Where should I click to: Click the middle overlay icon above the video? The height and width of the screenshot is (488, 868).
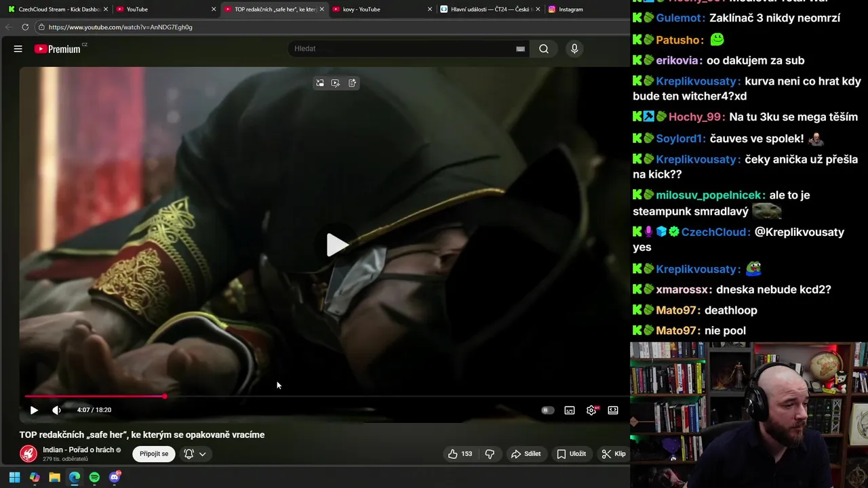336,83
